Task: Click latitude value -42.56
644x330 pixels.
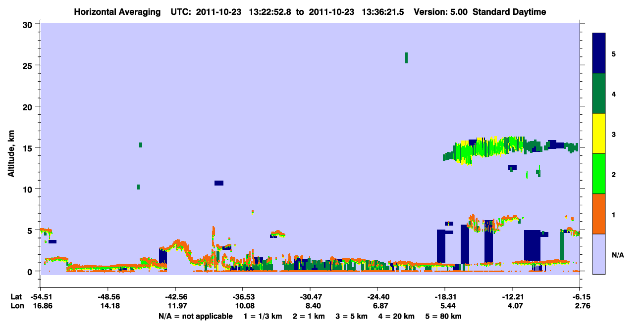Action: click(175, 296)
